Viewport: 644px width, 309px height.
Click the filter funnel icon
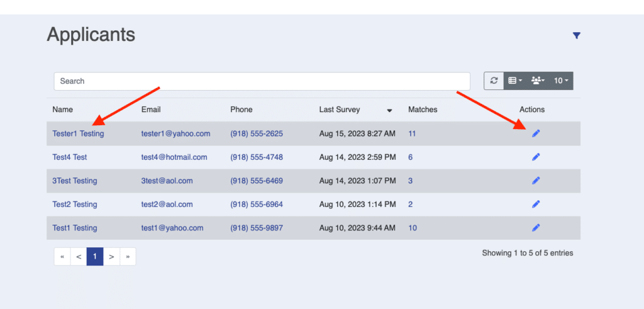(x=576, y=36)
